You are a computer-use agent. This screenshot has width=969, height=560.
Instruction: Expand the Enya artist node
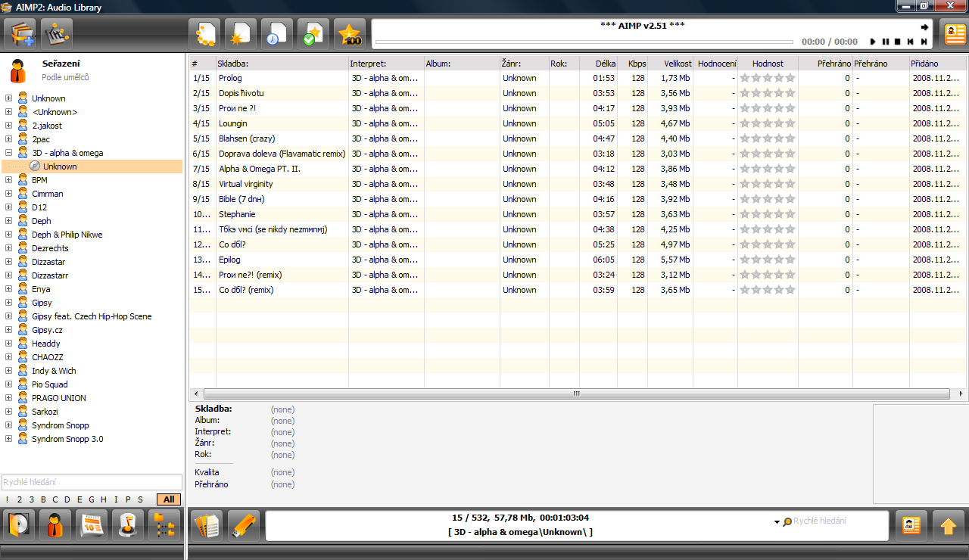pyautogui.click(x=9, y=289)
